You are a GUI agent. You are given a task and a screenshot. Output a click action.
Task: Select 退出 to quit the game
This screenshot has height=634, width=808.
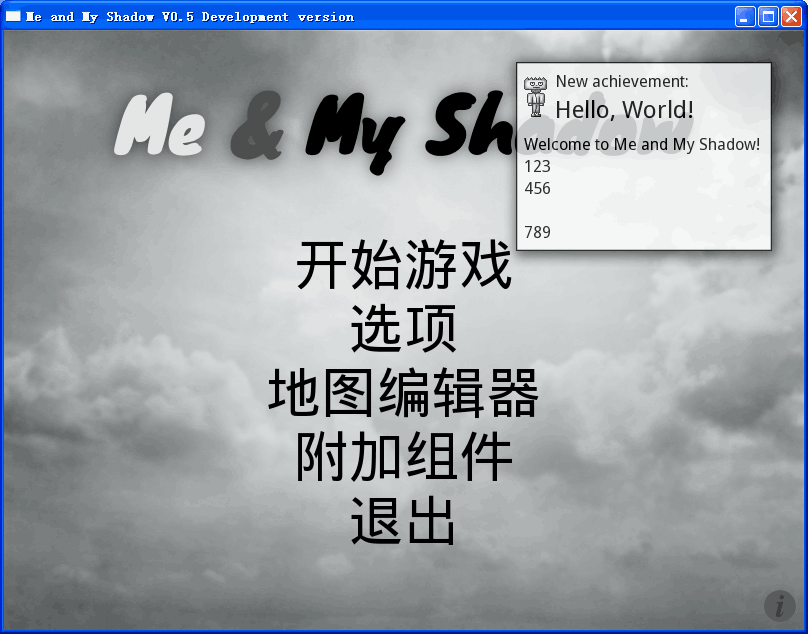click(403, 521)
